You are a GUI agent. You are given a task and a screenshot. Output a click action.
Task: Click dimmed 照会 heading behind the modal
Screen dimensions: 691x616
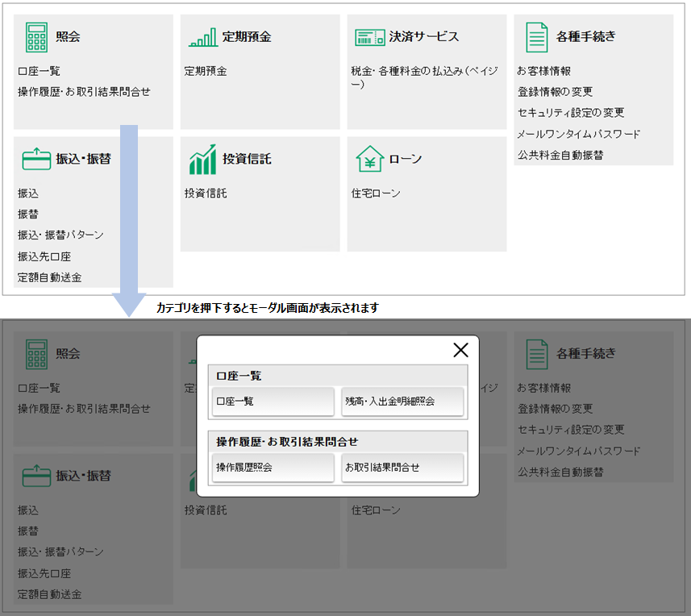68,353
